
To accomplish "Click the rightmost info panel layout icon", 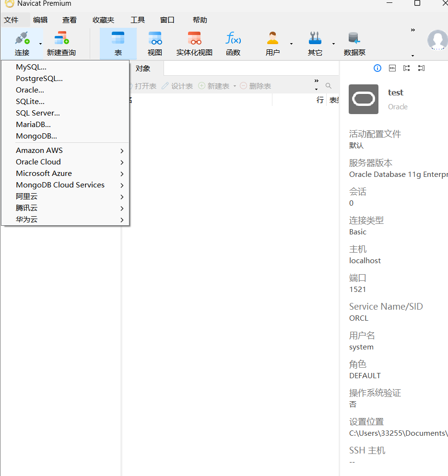I will click(421, 68).
